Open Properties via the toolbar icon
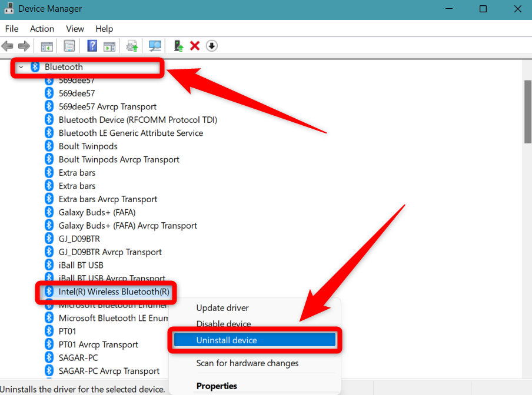The width and height of the screenshot is (532, 395). tap(69, 46)
